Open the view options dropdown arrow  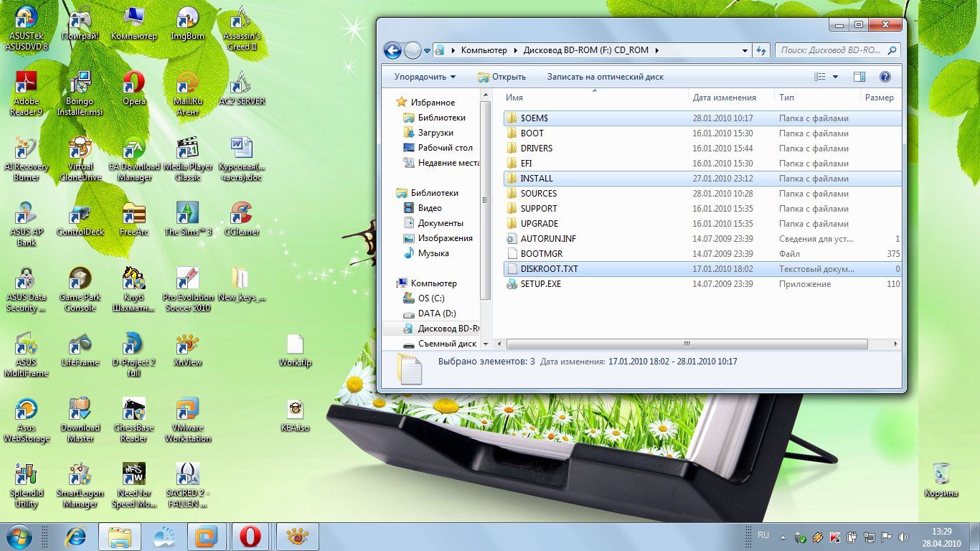835,77
